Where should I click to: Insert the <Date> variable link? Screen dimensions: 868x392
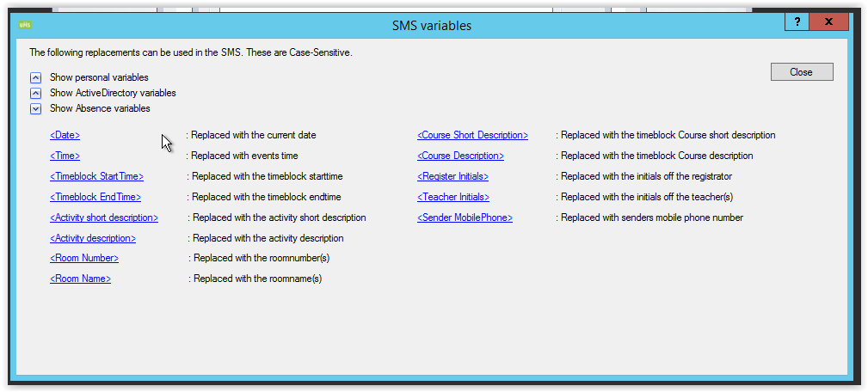point(65,136)
